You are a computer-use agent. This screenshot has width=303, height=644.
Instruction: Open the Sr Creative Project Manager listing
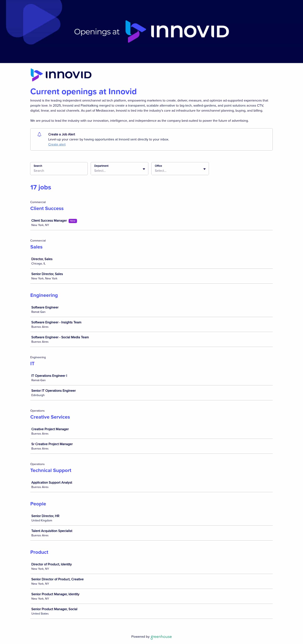click(151, 446)
